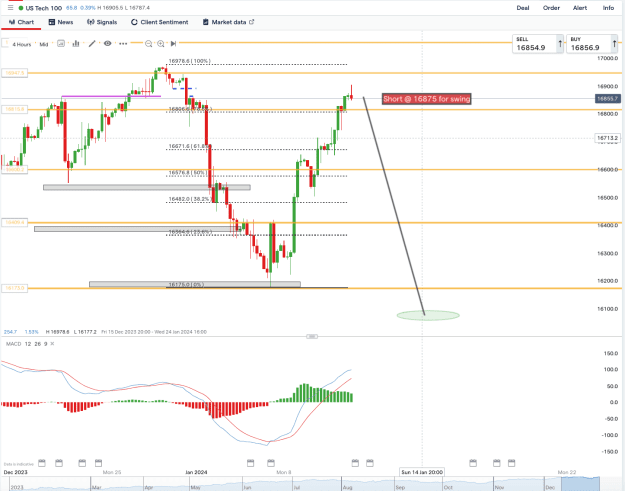Viewport: 625px width, 491px height.
Task: Click the leftmost calendar event marker
Action: coord(41,463)
